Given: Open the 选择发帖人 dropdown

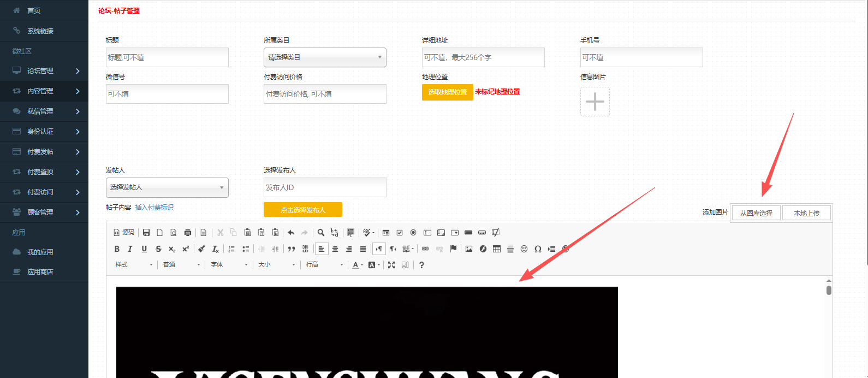Looking at the screenshot, I should click(x=167, y=187).
